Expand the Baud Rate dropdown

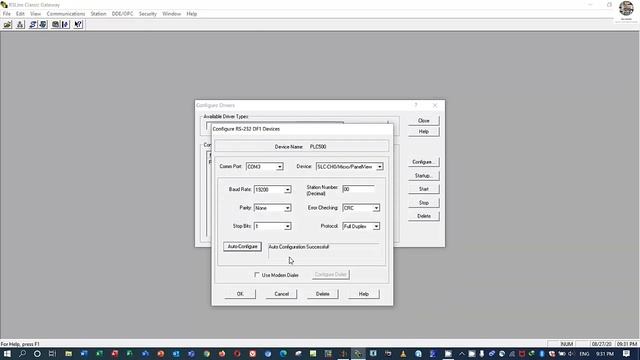click(x=287, y=190)
